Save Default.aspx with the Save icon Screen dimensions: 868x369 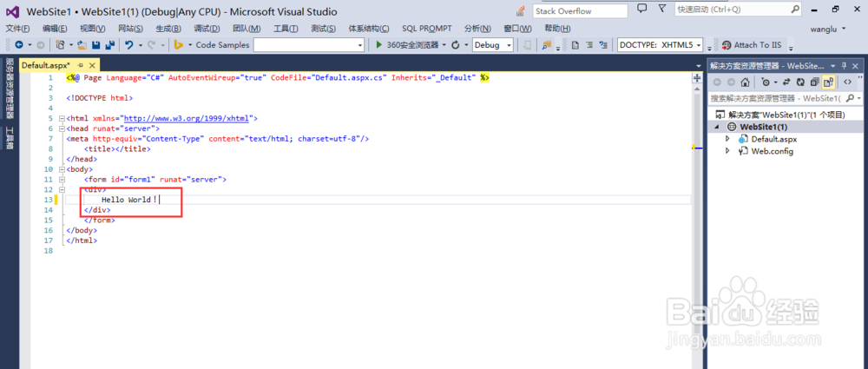pos(95,45)
